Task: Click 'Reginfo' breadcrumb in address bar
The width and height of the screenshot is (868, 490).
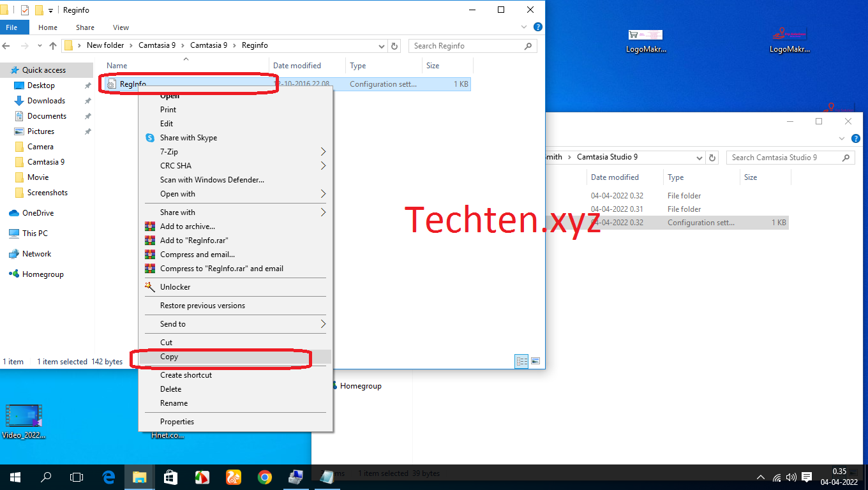Action: point(255,45)
